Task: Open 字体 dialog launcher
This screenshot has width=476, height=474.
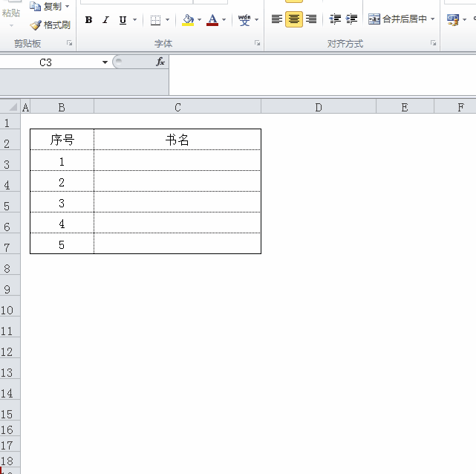Action: [x=258, y=43]
